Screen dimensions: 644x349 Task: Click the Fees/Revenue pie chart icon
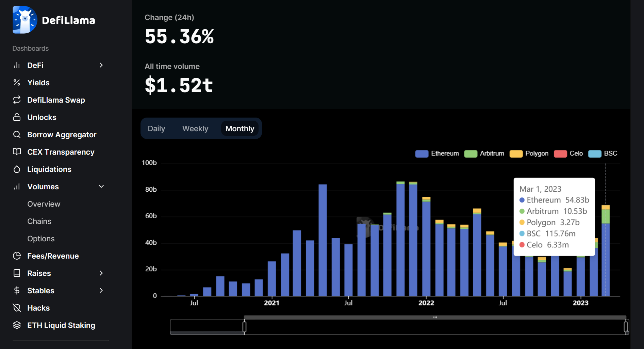[17, 256]
